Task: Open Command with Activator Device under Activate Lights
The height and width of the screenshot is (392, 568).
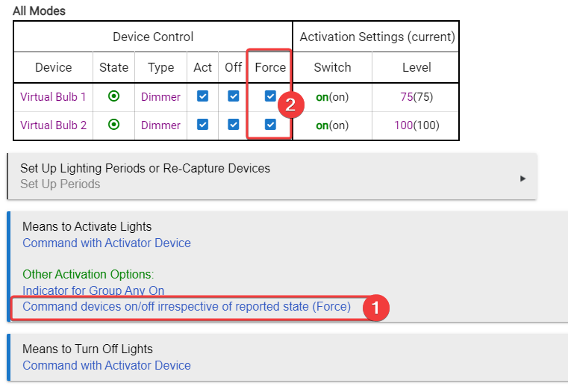Action: pyautogui.click(x=107, y=243)
